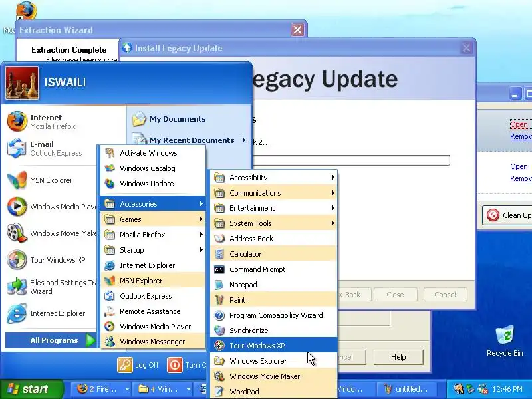Image resolution: width=532 pixels, height=399 pixels.
Task: Click Windows Movie Maker reel icon in Accessories
Action: click(219, 376)
